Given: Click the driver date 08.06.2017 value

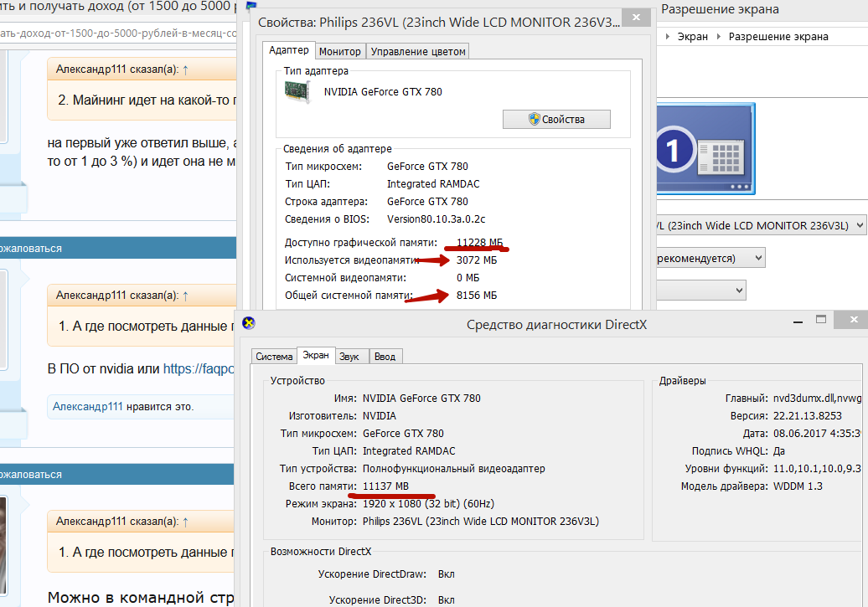Looking at the screenshot, I should (818, 434).
